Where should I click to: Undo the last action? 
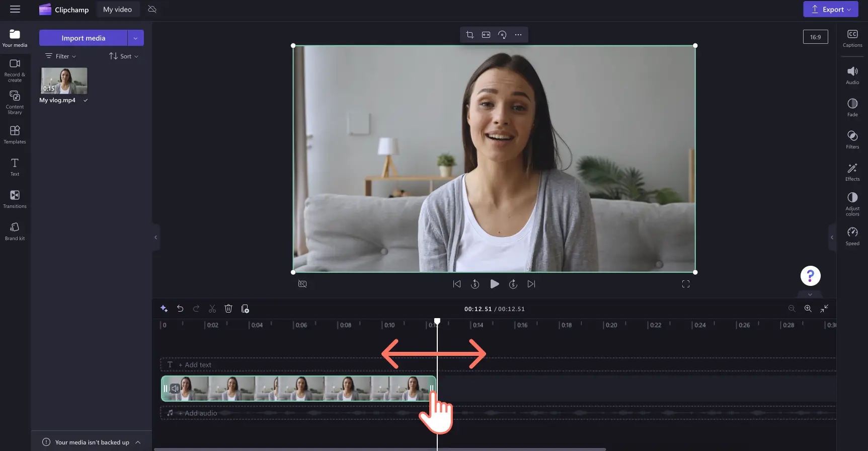(180, 309)
